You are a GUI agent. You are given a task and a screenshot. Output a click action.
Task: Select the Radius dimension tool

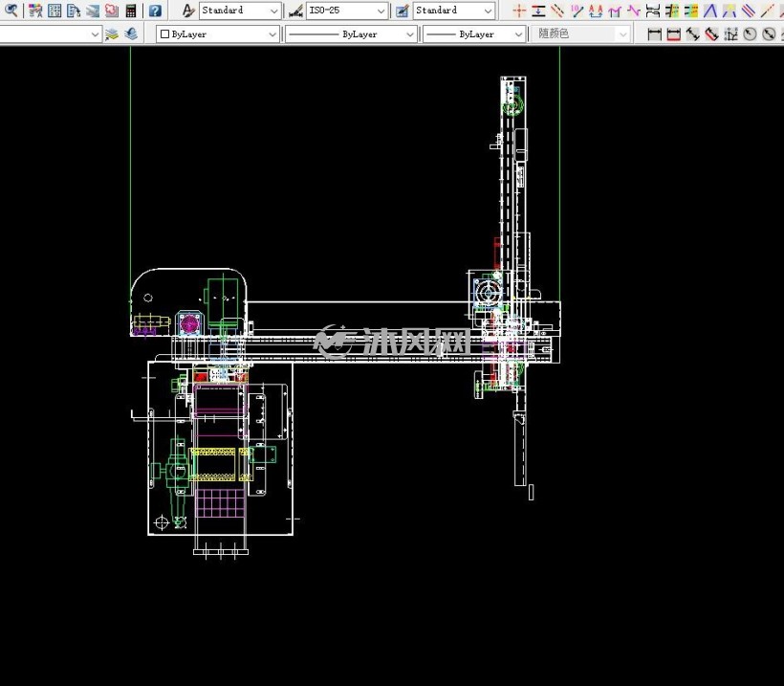pyautogui.click(x=750, y=34)
